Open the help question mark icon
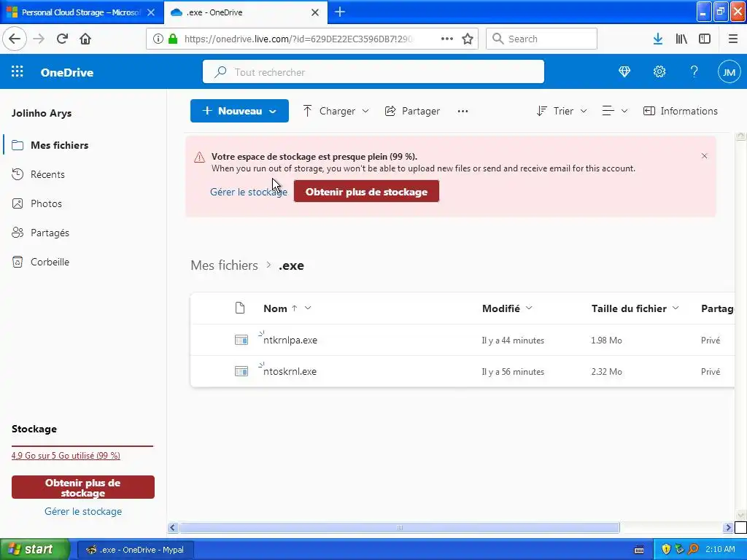 pos(694,71)
